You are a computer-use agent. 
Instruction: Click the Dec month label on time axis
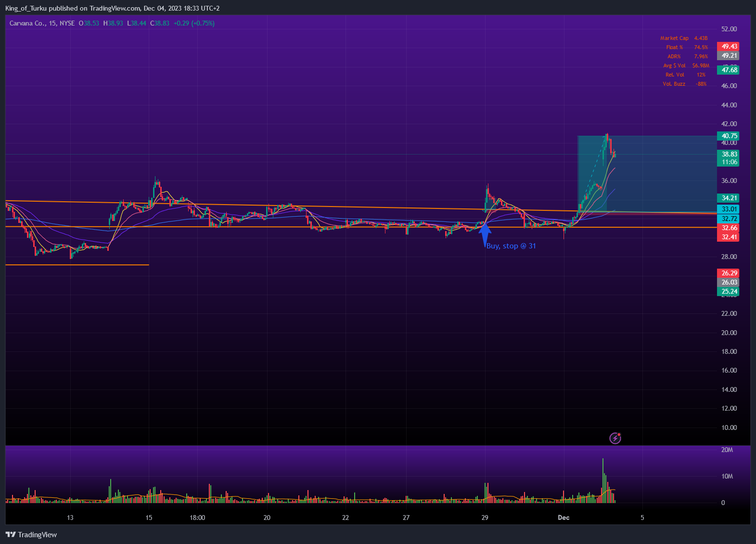pyautogui.click(x=564, y=518)
